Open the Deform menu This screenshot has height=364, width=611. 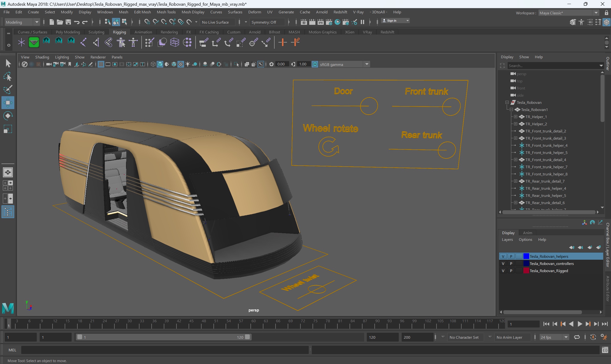(255, 12)
